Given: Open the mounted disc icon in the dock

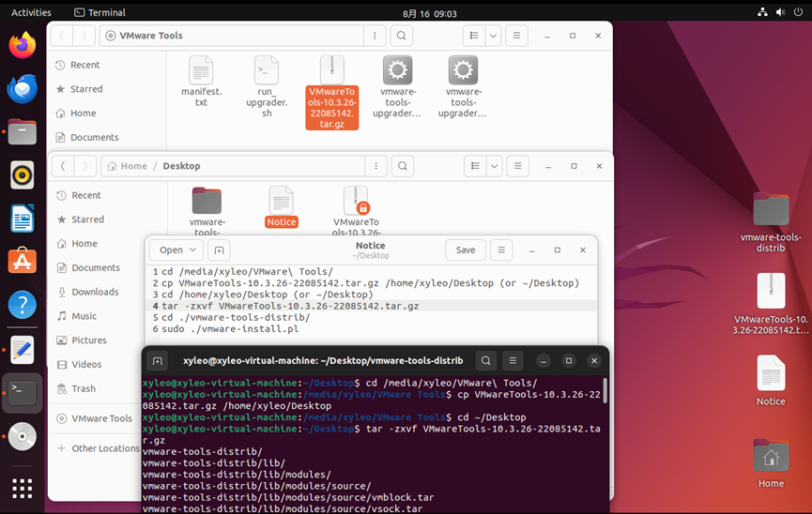Looking at the screenshot, I should [23, 436].
